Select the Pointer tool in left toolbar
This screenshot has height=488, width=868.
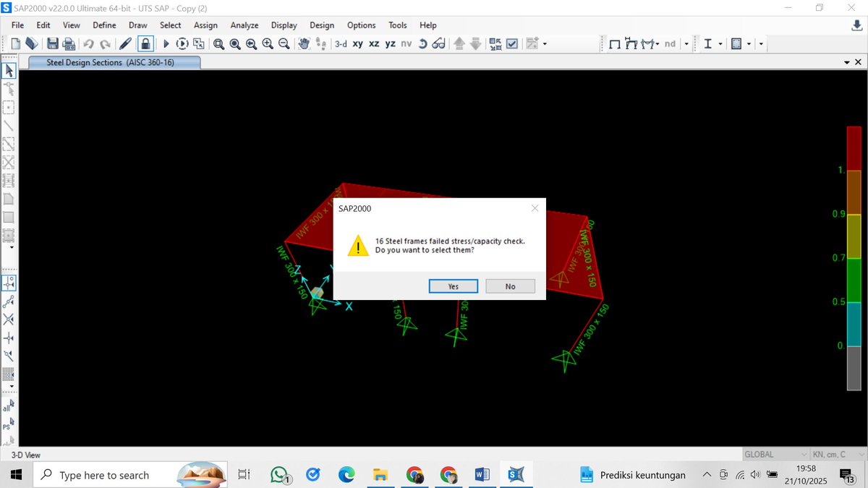[x=9, y=71]
